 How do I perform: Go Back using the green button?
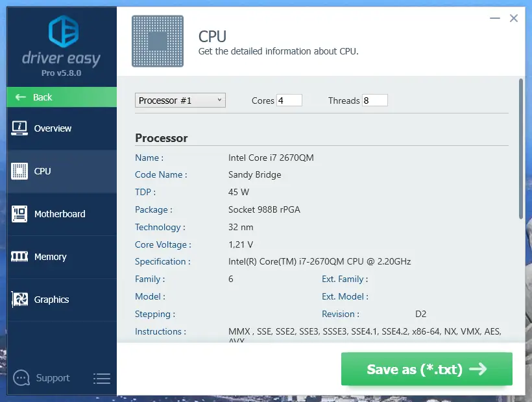coord(62,97)
